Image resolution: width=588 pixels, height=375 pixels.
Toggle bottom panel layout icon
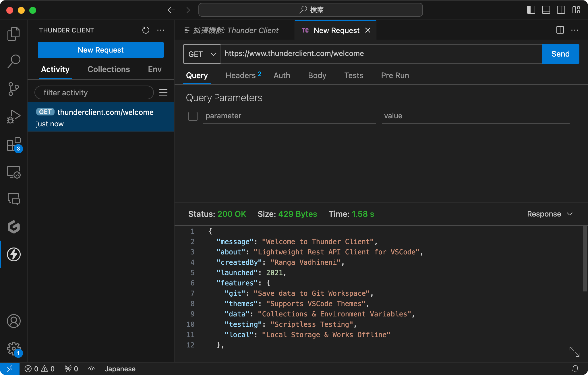546,10
